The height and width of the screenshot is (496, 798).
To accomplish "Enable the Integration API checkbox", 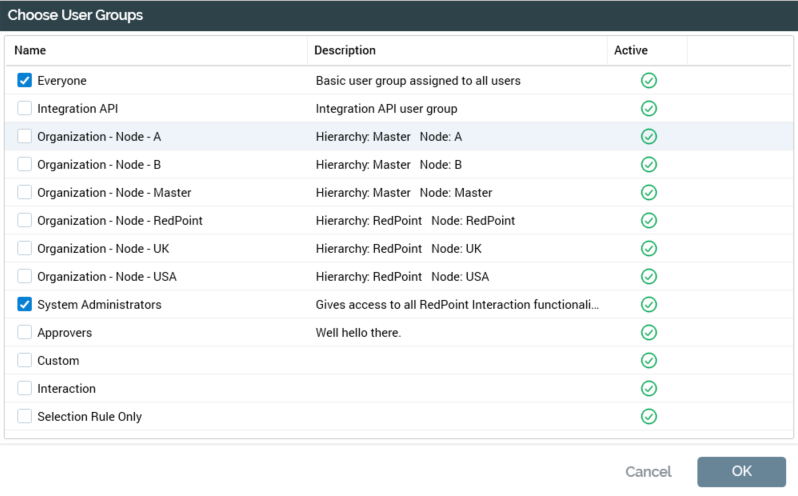I will pyautogui.click(x=25, y=108).
